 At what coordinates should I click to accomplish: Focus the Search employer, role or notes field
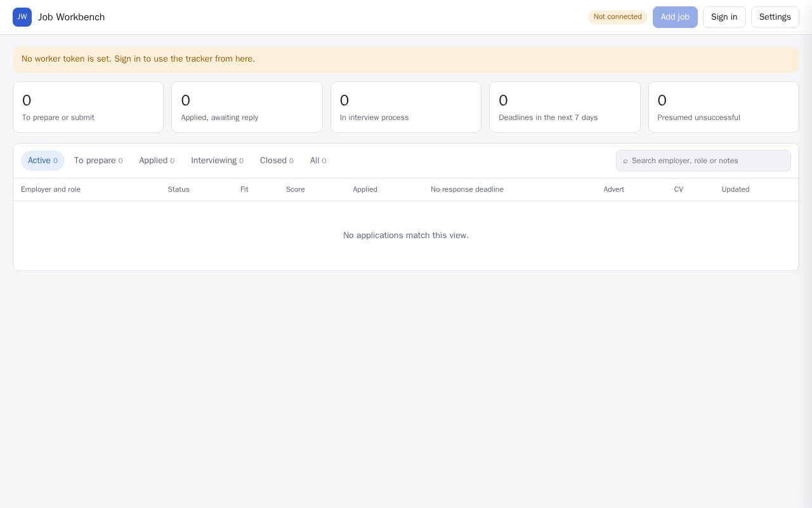click(704, 161)
